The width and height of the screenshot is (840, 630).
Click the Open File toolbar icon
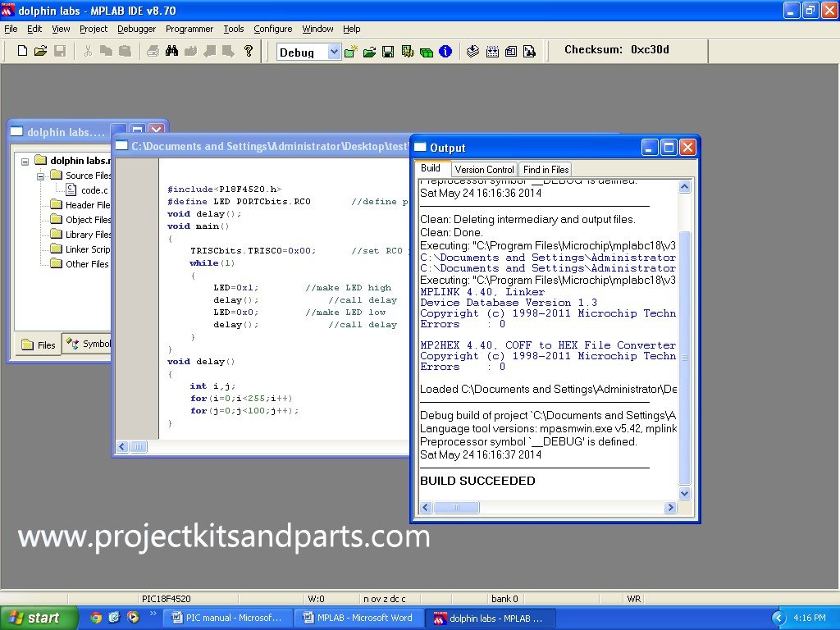(40, 51)
